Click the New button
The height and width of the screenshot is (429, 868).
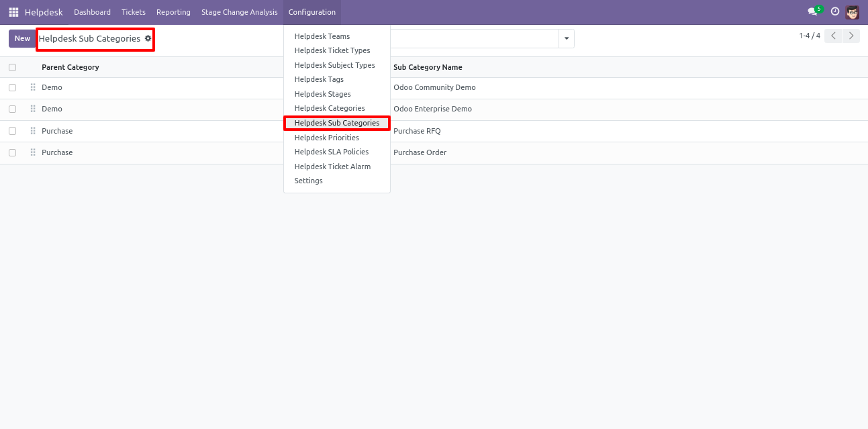click(22, 38)
